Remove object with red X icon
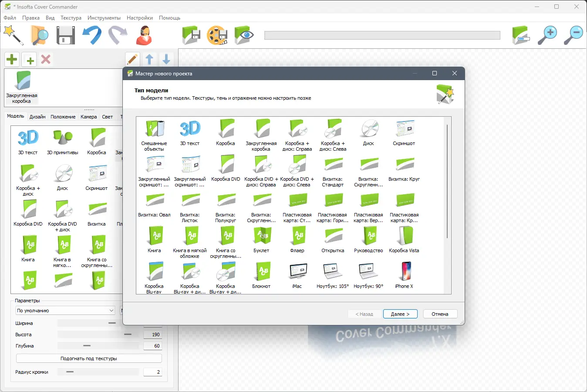 point(46,59)
